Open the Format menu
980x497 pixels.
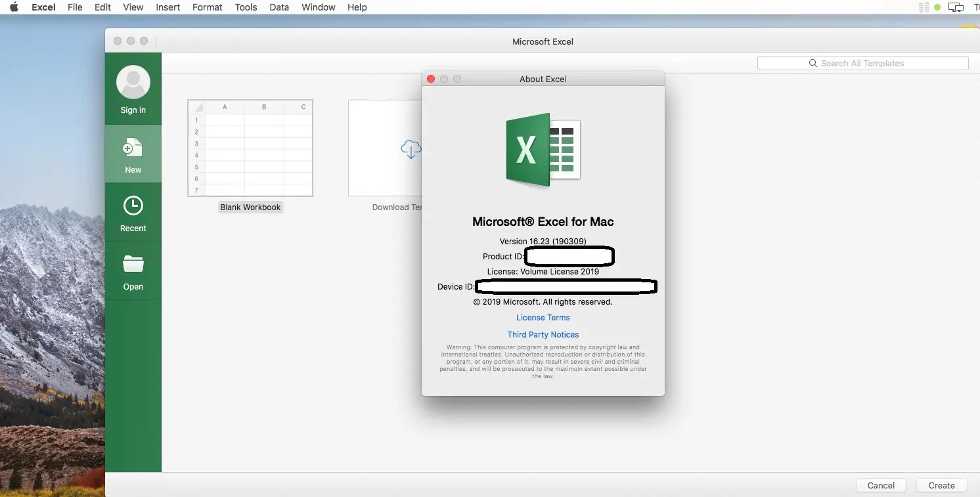(208, 7)
